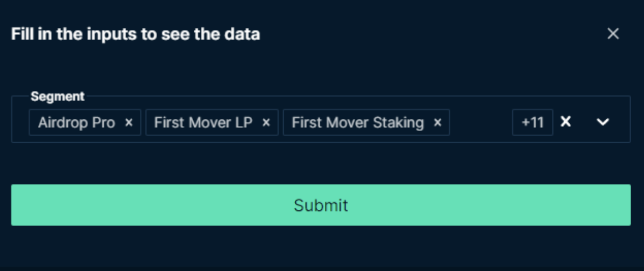Click the x beside Airdrop Pro
Viewport: 644px width, 271px height.
coord(129,123)
